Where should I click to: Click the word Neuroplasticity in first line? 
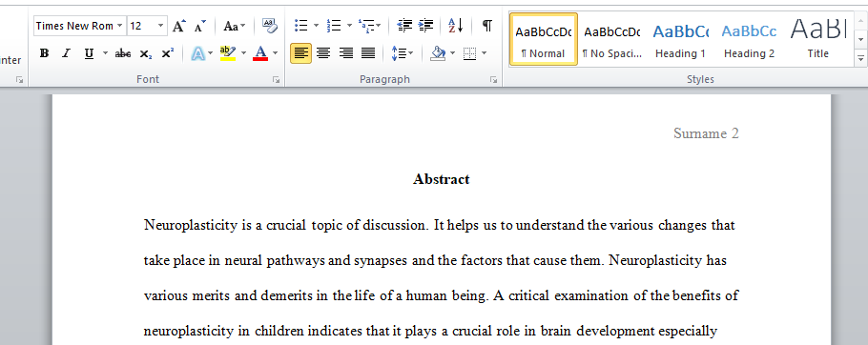point(191,226)
